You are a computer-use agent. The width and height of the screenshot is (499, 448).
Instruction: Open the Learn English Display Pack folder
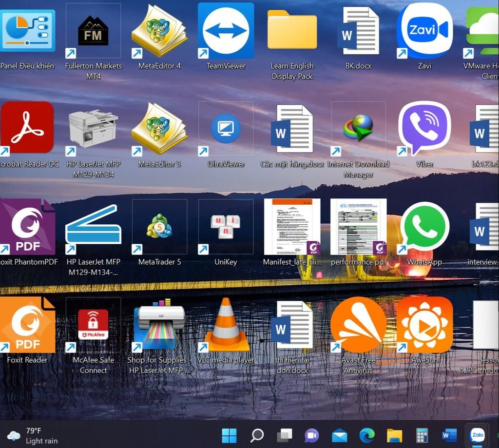tap(292, 31)
